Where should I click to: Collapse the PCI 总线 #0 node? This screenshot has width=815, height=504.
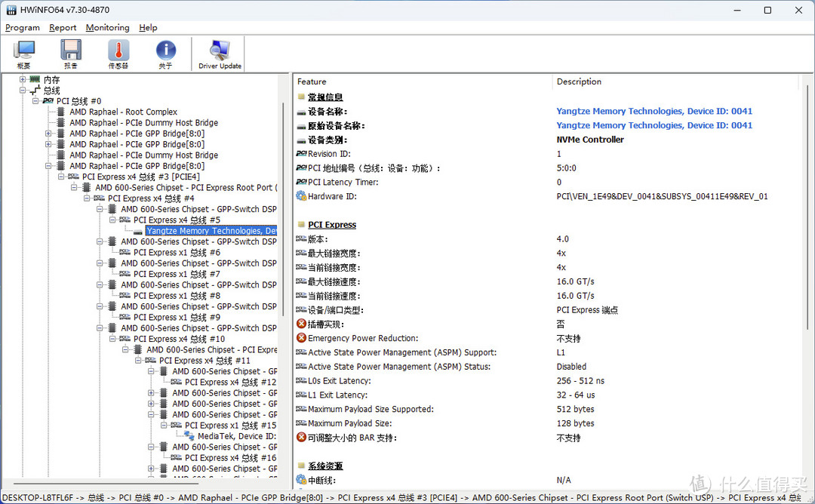[x=35, y=101]
